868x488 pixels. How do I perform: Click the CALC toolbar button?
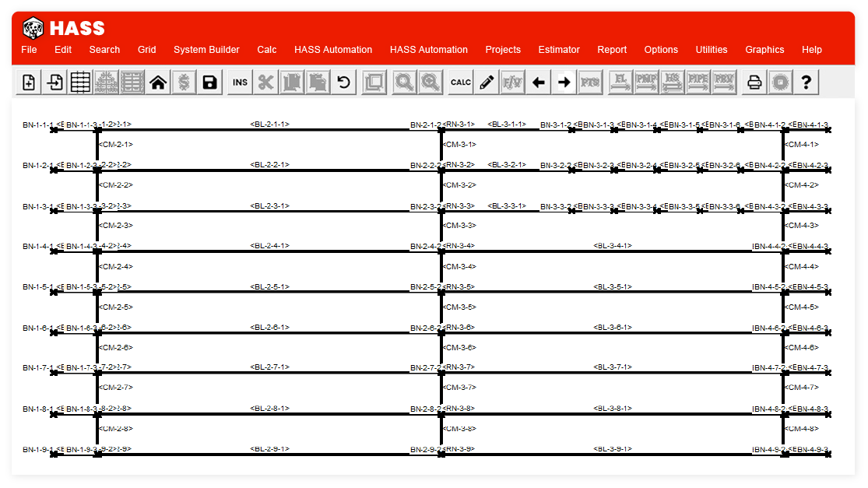pyautogui.click(x=461, y=83)
